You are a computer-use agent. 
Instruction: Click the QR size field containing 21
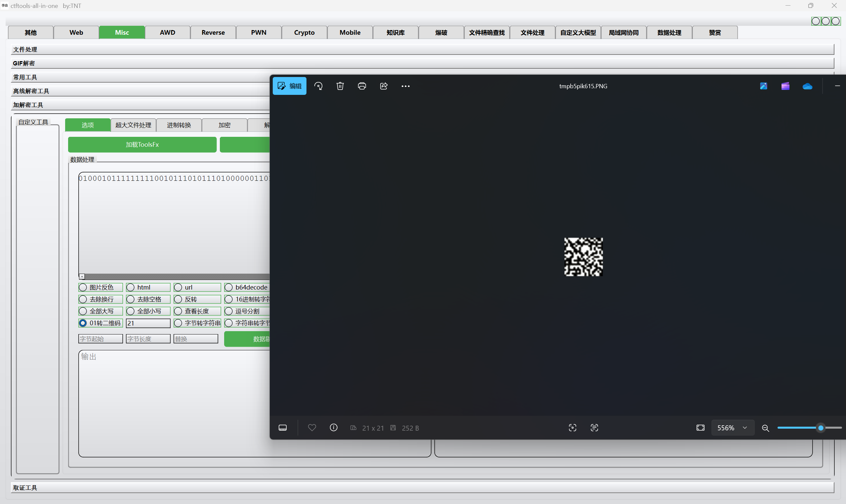148,323
